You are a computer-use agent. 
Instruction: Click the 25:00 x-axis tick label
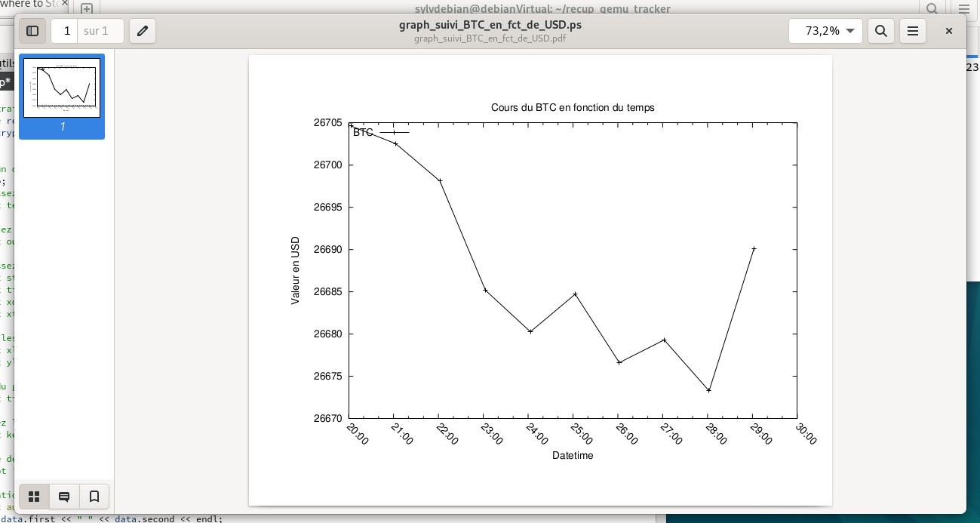[x=582, y=433]
